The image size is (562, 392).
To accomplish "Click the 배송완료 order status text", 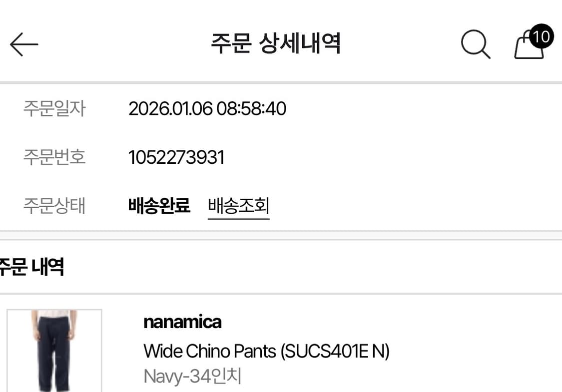I will 159,206.
